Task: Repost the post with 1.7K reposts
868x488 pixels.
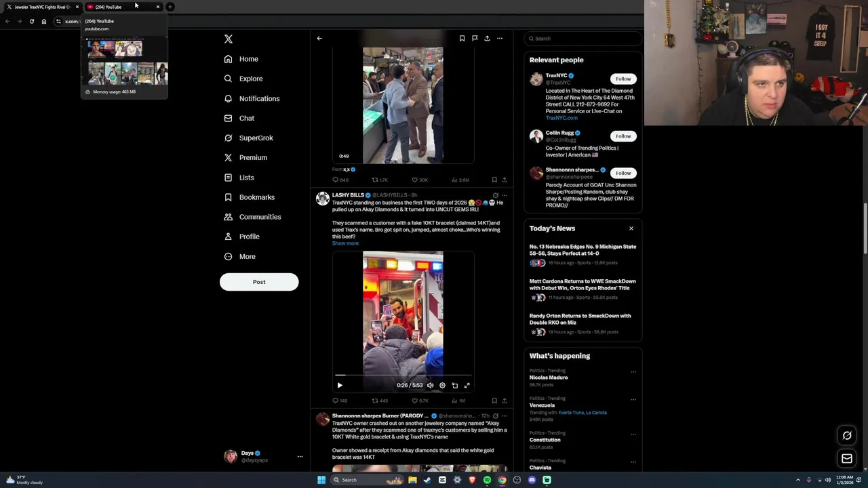Action: (380, 180)
